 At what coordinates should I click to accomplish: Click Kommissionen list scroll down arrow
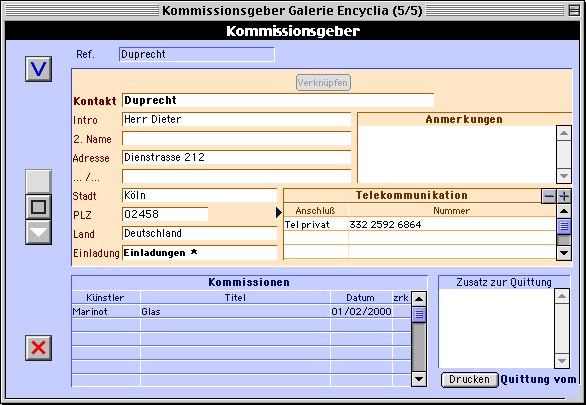(x=419, y=379)
